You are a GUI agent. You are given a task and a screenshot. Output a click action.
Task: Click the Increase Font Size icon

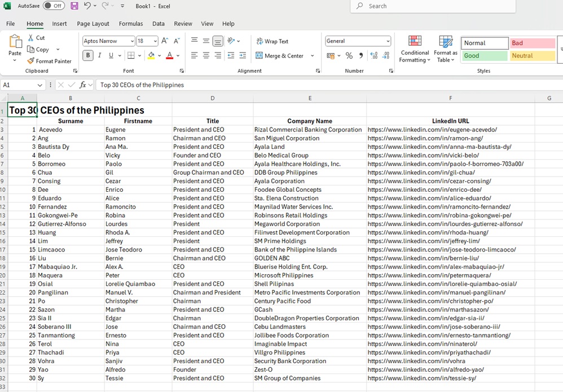(x=165, y=41)
